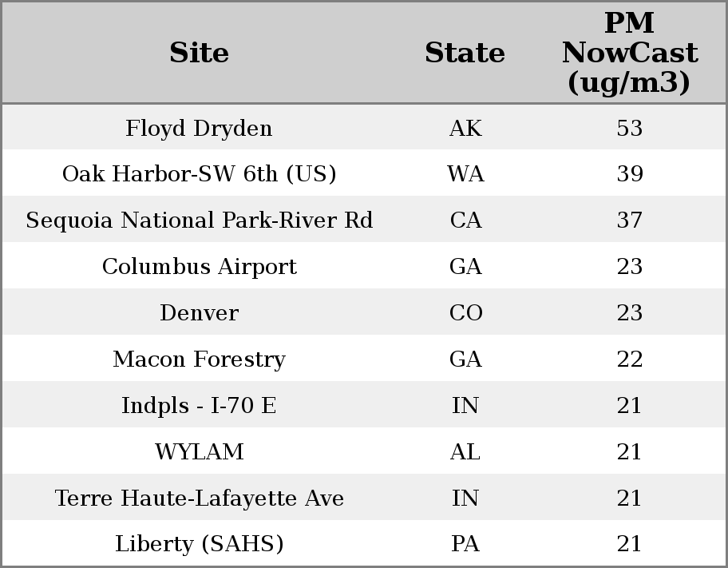
Task: Click the Denver site cell
Action: click(x=199, y=312)
